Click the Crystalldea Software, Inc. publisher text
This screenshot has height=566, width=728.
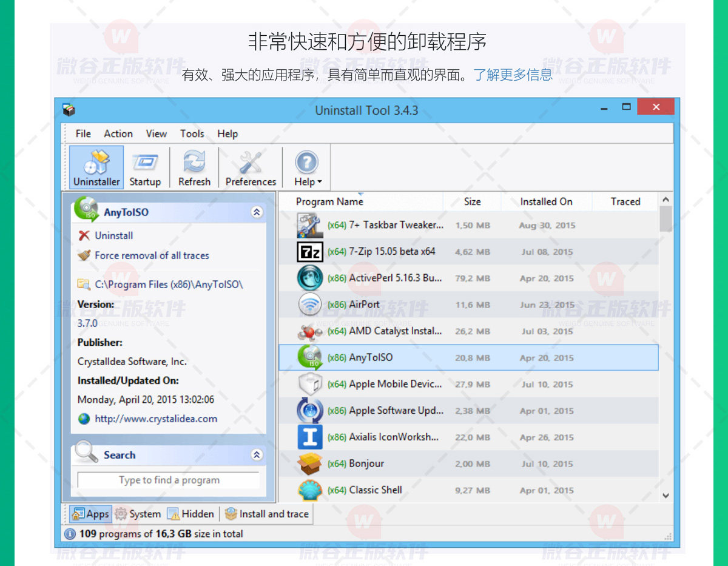click(x=132, y=362)
